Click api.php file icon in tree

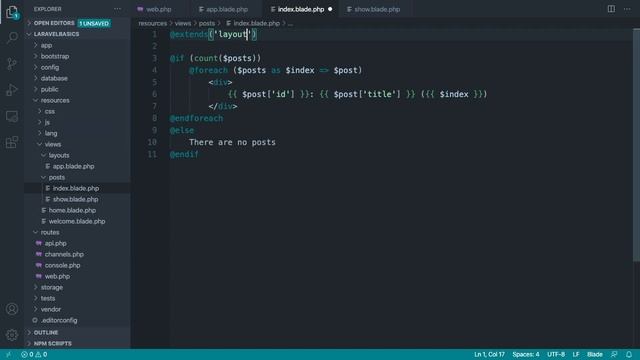point(39,243)
